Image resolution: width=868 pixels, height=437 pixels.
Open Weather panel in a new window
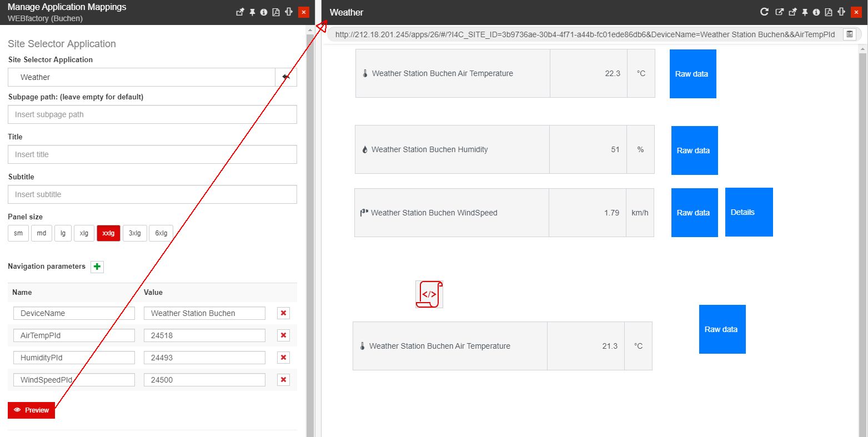pos(780,12)
